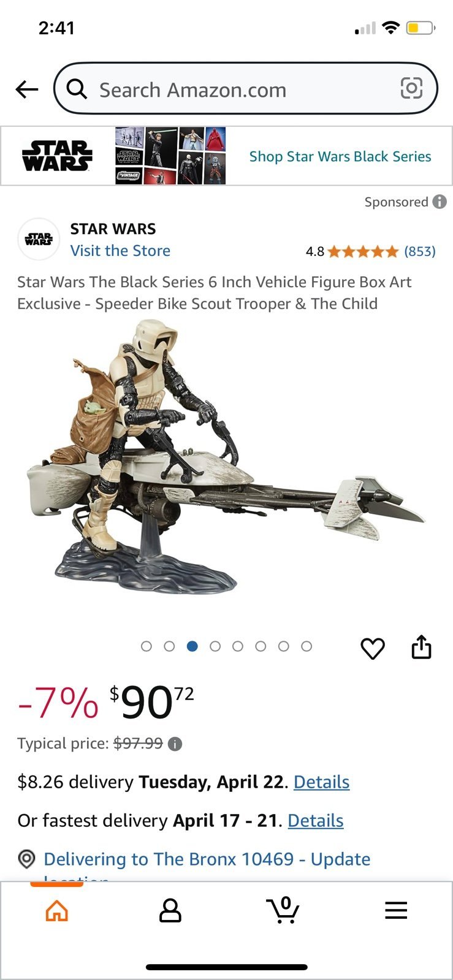Open the hamburger menu icon
The width and height of the screenshot is (453, 980).
coord(396,911)
